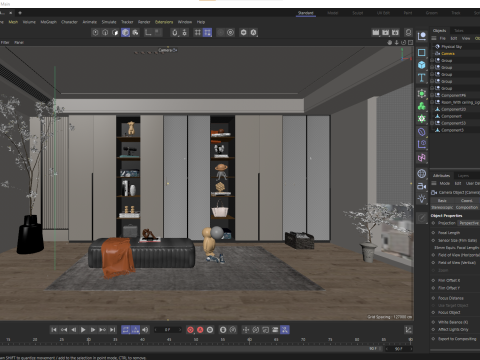Open the Projection Perspective dropdown

[469, 223]
